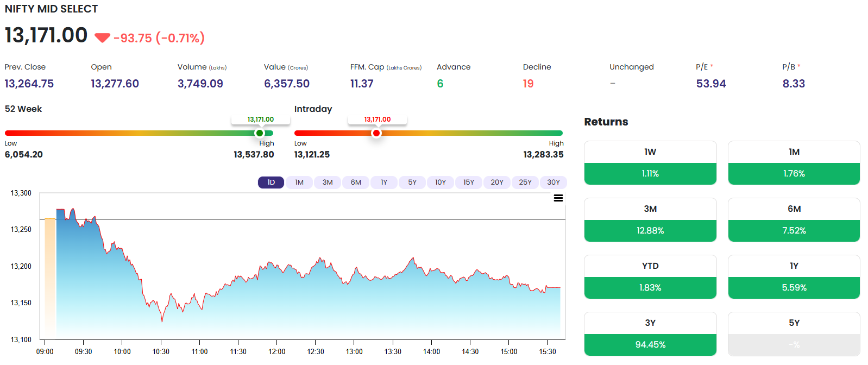The image size is (868, 365).
Task: Click the 13,250 label on chart price axis
Action: click(21, 229)
